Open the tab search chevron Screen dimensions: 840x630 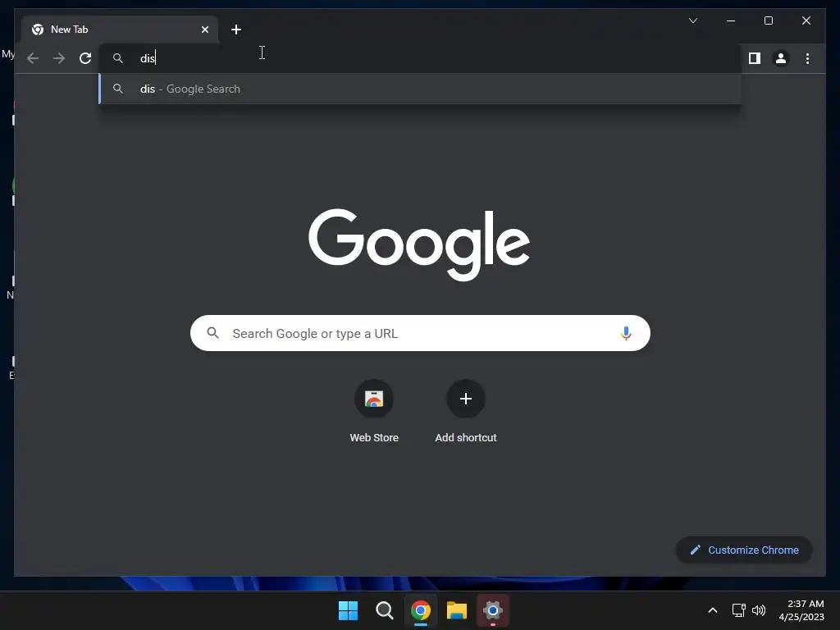click(x=692, y=21)
